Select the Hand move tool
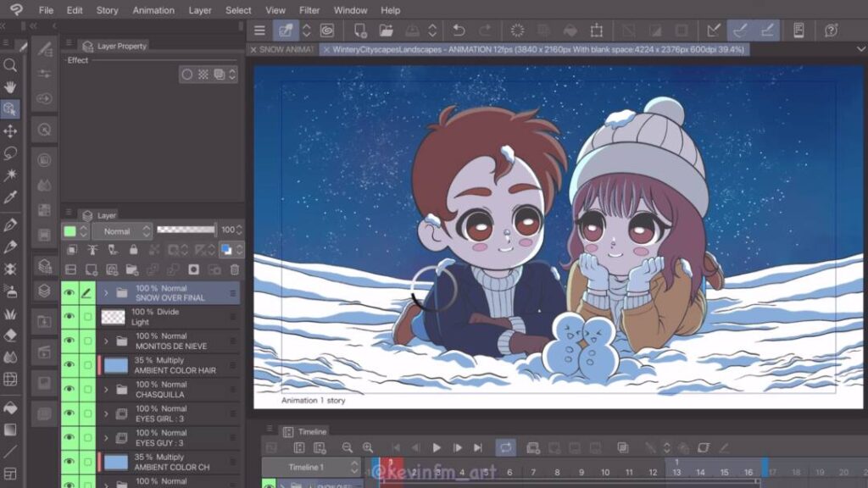 10,87
